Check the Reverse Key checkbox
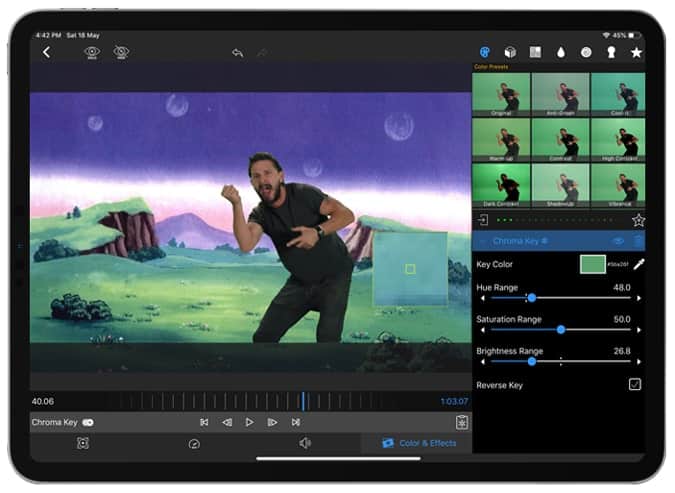The width and height of the screenshot is (675, 493). (x=635, y=384)
